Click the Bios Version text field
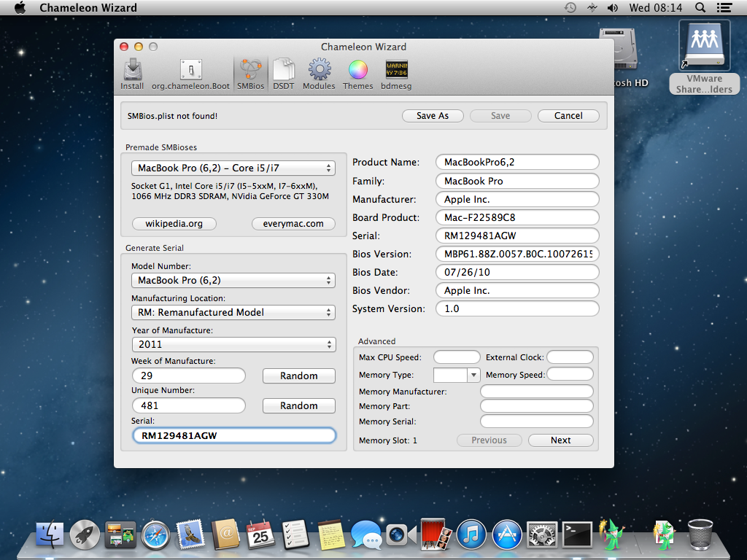 tap(516, 254)
